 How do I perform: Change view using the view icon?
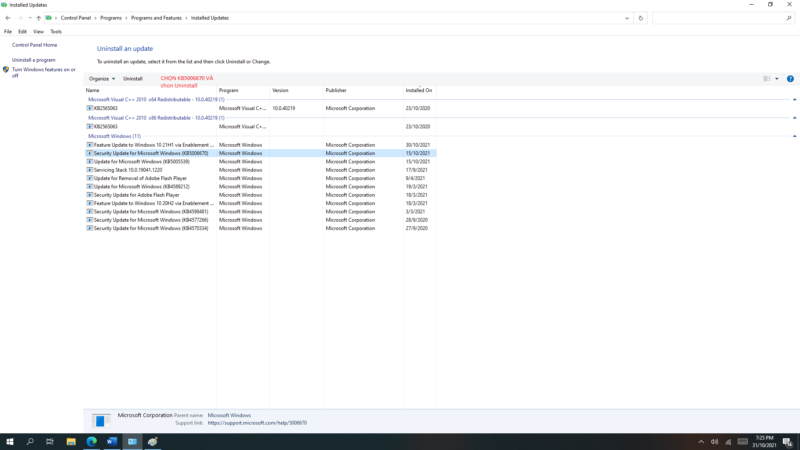pos(766,79)
